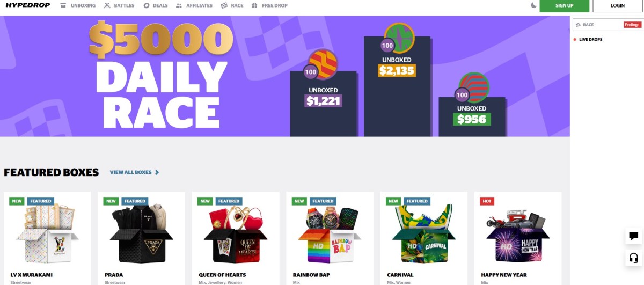Open the Battles menu item

tap(120, 5)
